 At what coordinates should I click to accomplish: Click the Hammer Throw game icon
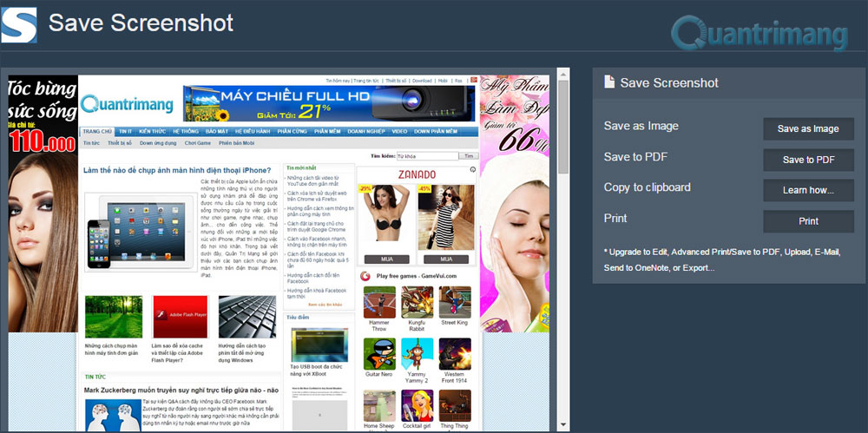(379, 302)
